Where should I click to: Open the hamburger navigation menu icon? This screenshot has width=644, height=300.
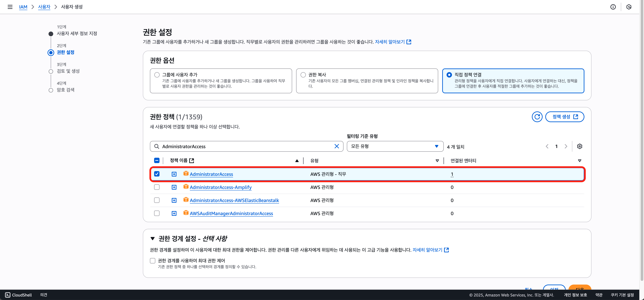click(10, 7)
